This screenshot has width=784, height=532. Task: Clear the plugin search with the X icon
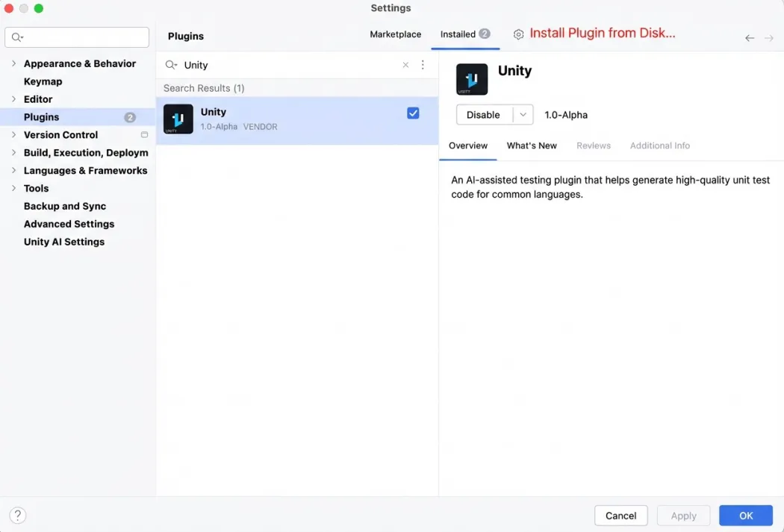pyautogui.click(x=405, y=65)
